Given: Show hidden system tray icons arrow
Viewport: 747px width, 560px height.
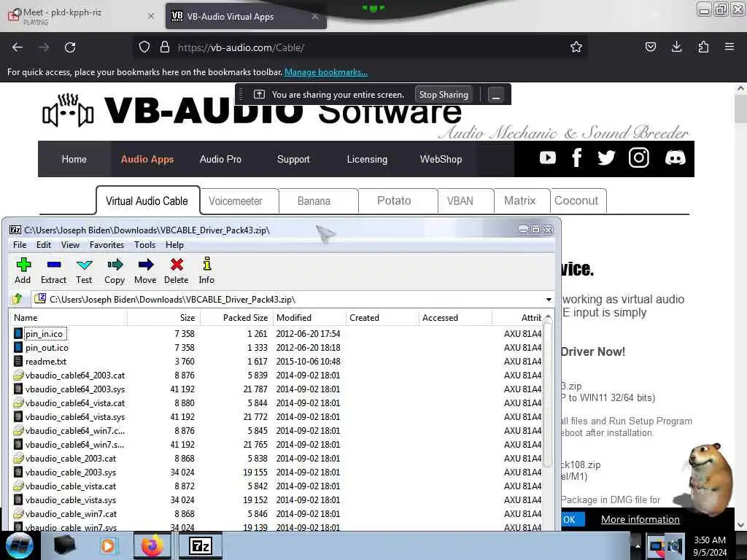Looking at the screenshot, I should [x=638, y=545].
